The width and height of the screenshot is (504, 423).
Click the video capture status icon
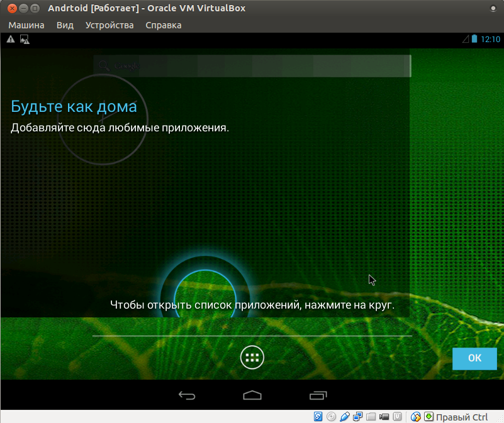click(384, 417)
